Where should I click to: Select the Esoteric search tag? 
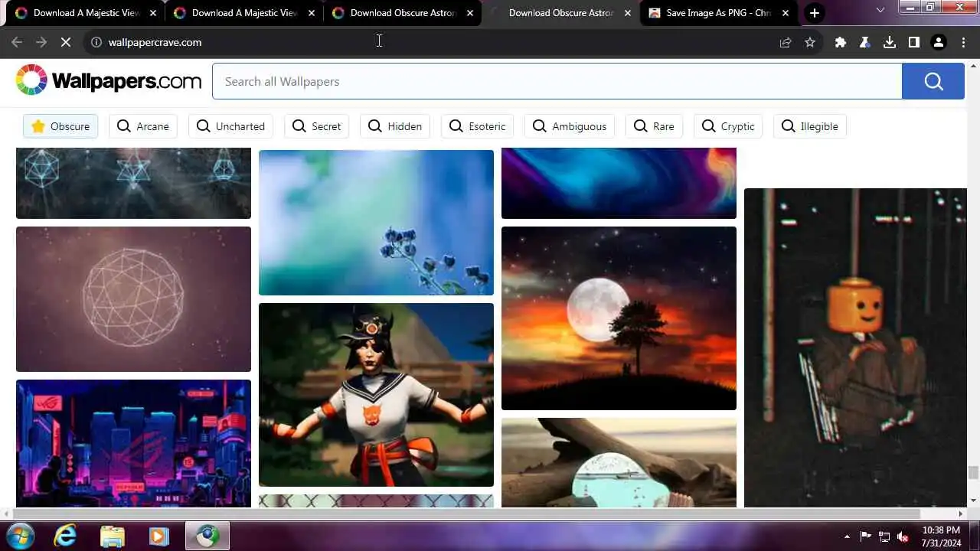pos(478,126)
